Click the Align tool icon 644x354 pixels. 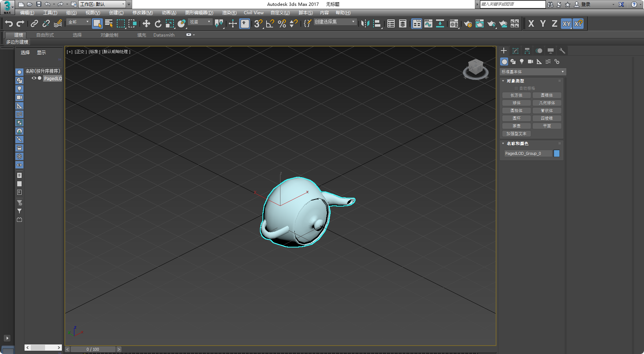point(377,24)
